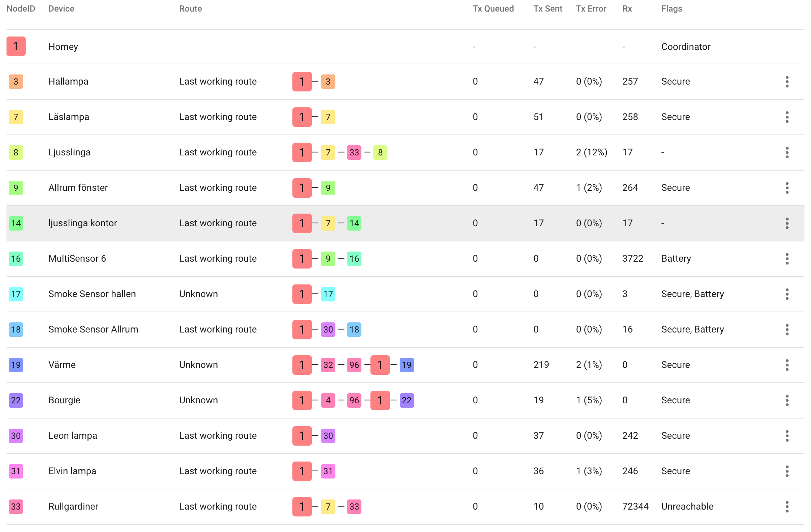Expand menu for Bourgie device row
The image size is (811, 532).
tap(787, 400)
